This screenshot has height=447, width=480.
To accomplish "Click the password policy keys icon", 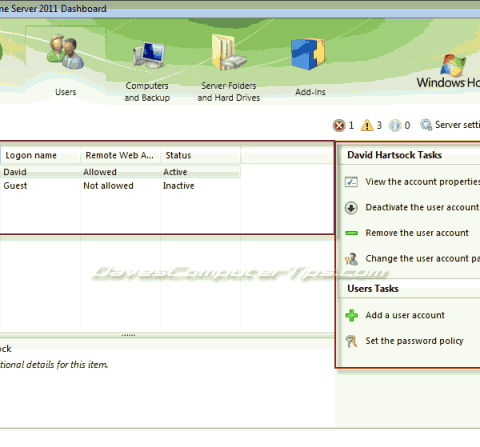I will [351, 341].
